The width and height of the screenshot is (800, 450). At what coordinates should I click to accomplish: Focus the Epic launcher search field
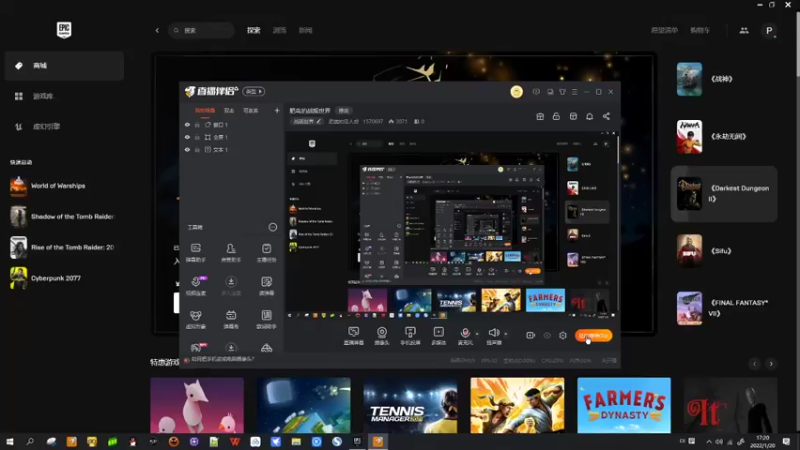(x=201, y=30)
